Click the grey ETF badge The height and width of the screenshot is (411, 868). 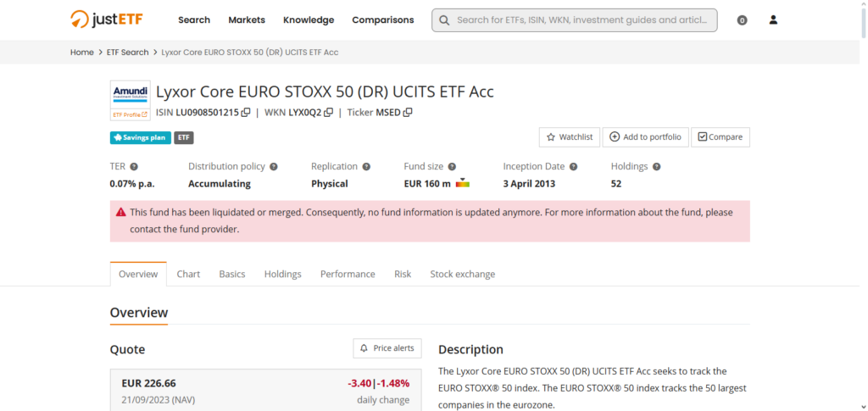point(184,138)
